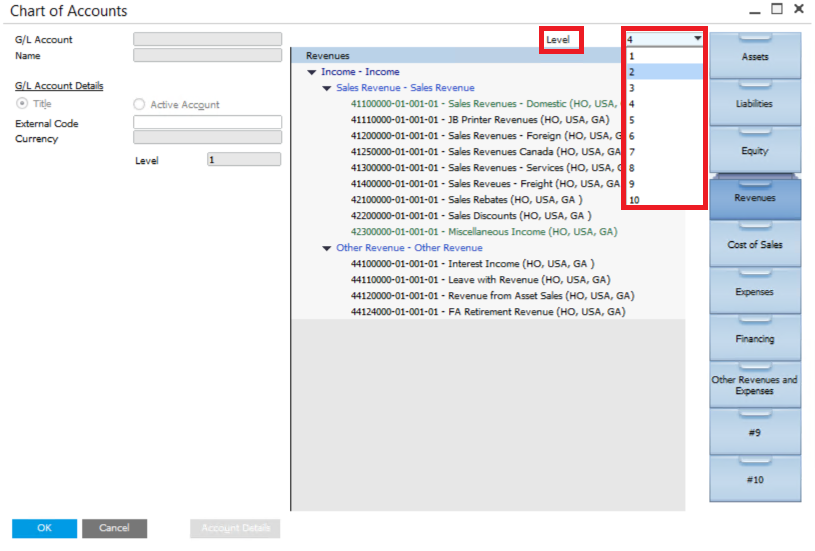Click the Level dropdown arrow

[696, 39]
